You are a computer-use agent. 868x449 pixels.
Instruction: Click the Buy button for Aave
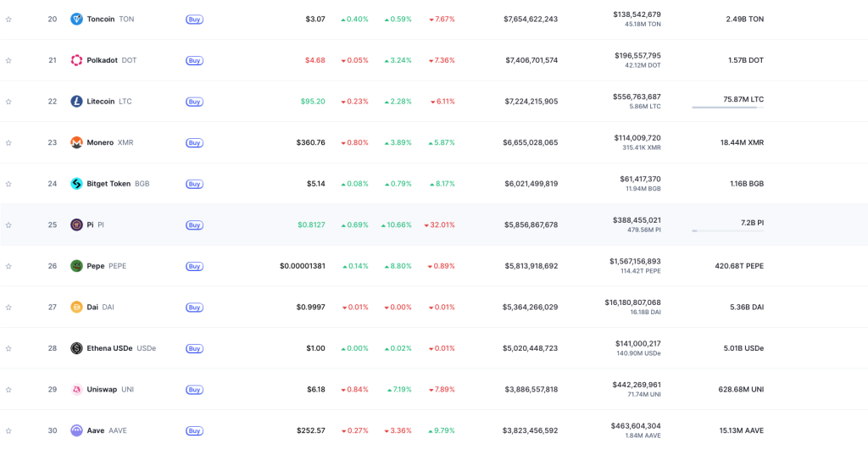click(x=194, y=430)
